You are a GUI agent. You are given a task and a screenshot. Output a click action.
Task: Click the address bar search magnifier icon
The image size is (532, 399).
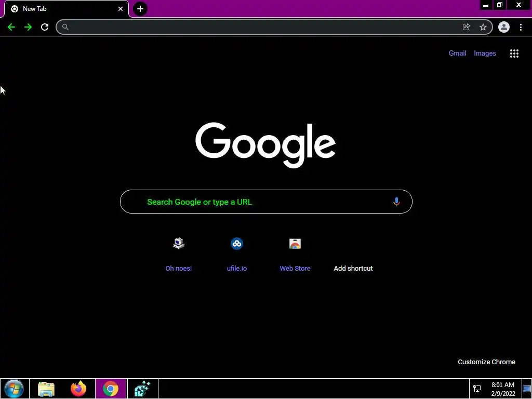65,27
